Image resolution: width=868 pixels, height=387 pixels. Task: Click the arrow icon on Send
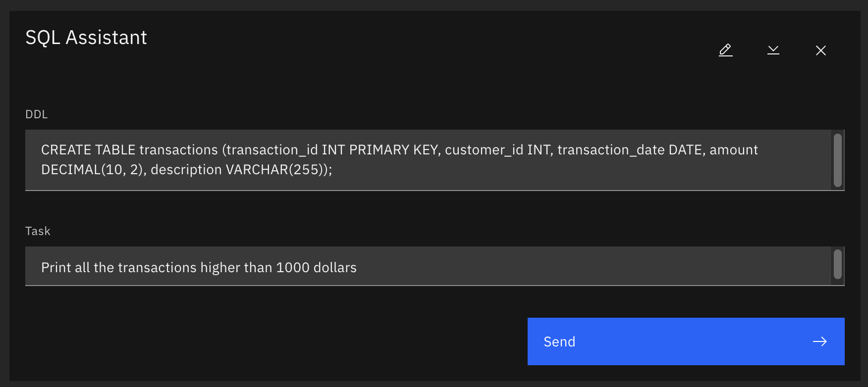[x=819, y=341]
